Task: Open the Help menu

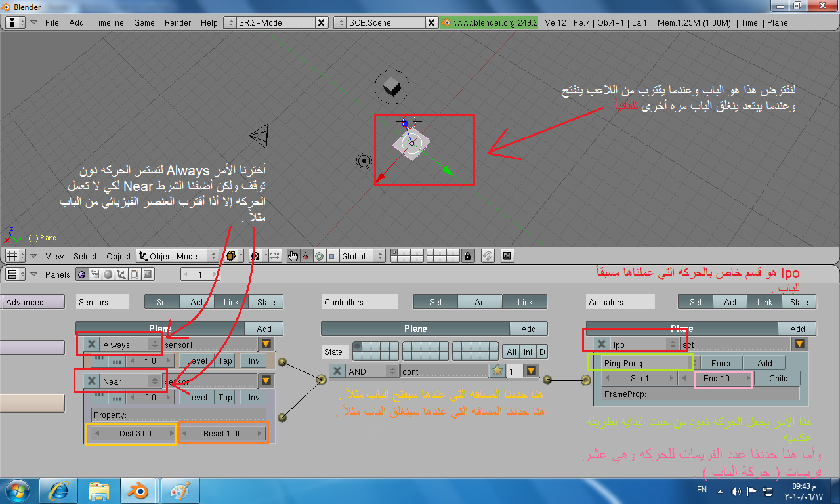Action: pos(209,22)
